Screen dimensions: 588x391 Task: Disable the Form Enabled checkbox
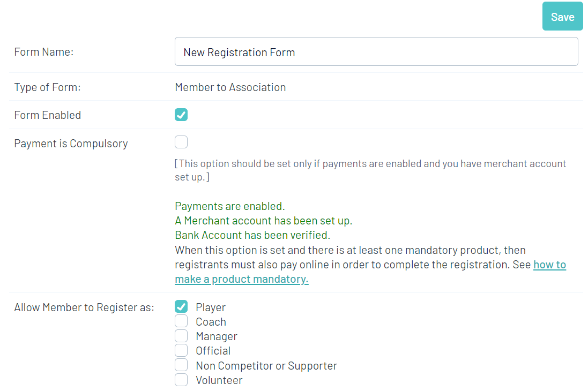click(x=181, y=115)
